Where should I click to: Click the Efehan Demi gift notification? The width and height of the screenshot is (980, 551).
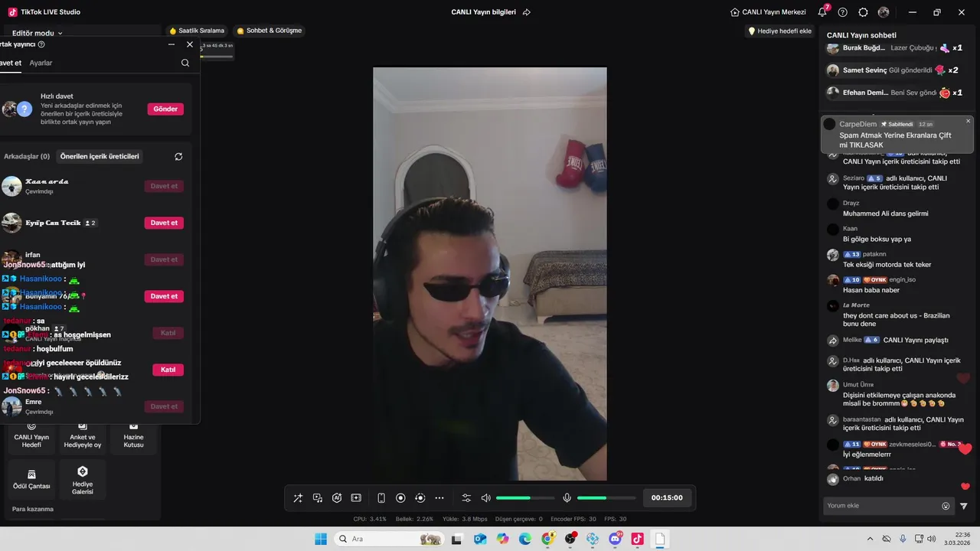point(894,93)
